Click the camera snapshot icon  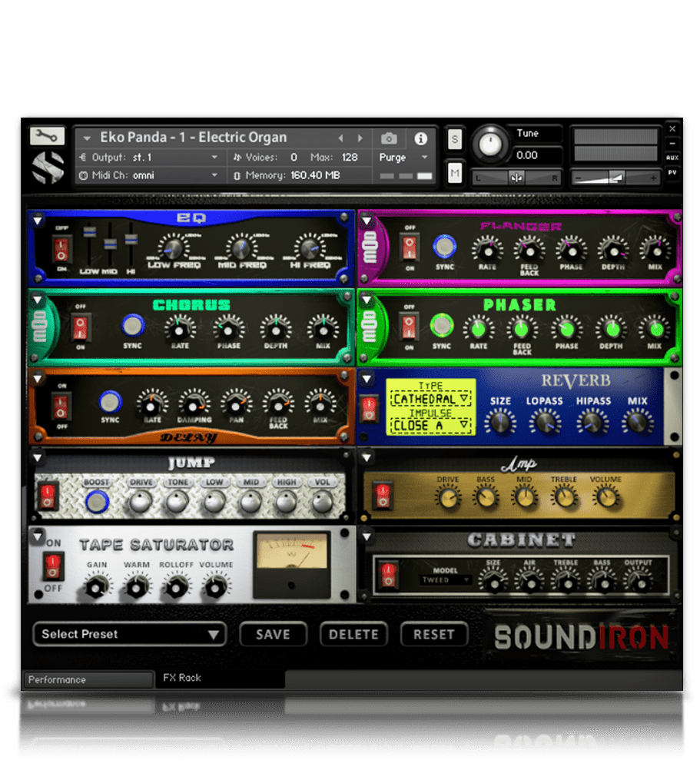(389, 138)
